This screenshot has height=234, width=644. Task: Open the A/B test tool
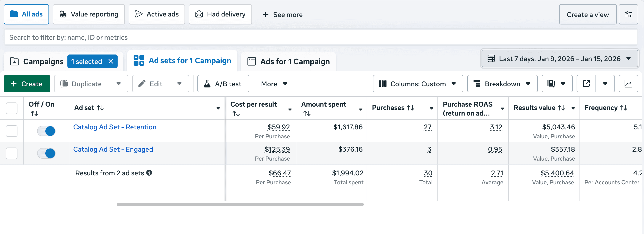click(x=223, y=84)
